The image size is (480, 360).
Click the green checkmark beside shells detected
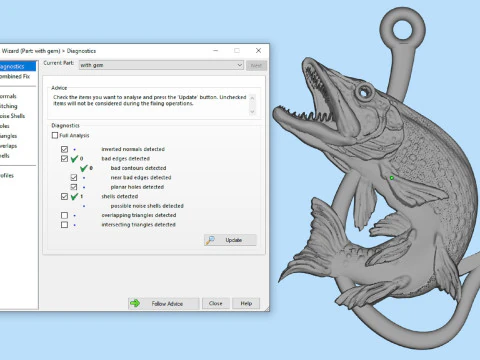pos(74,196)
